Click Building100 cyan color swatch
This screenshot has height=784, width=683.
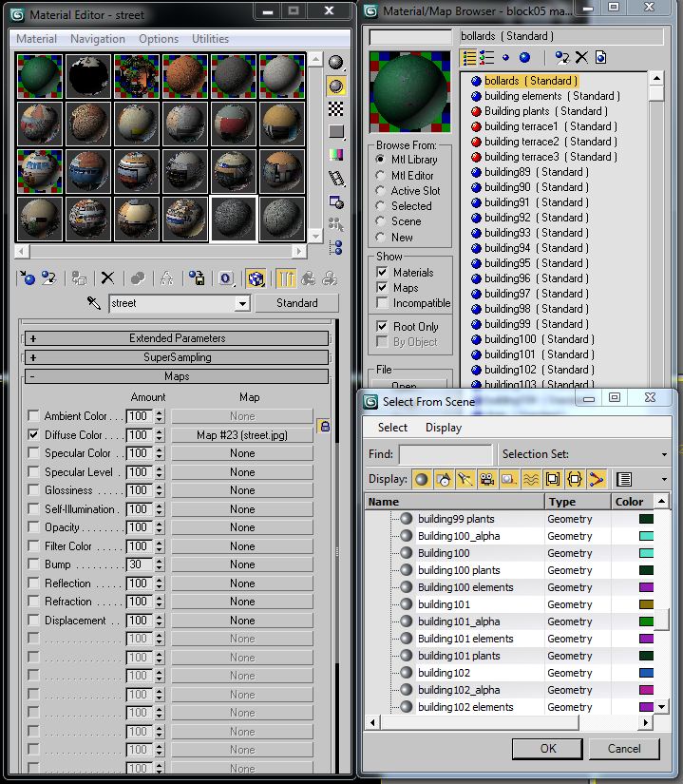click(646, 553)
